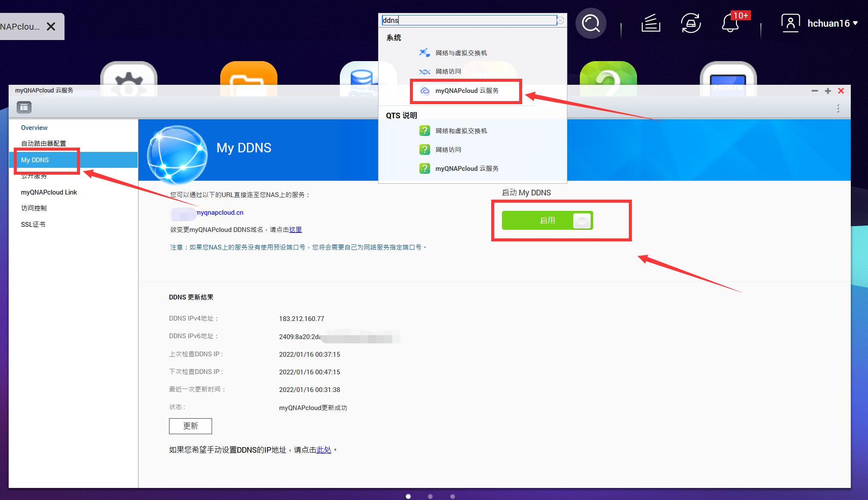Open the magnifier search icon in the top bar

[x=591, y=23]
